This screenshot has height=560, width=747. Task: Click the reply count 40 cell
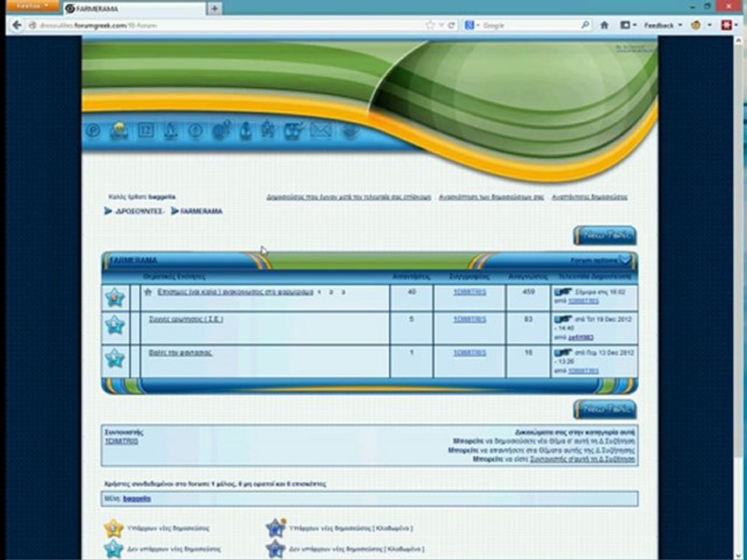tap(412, 298)
